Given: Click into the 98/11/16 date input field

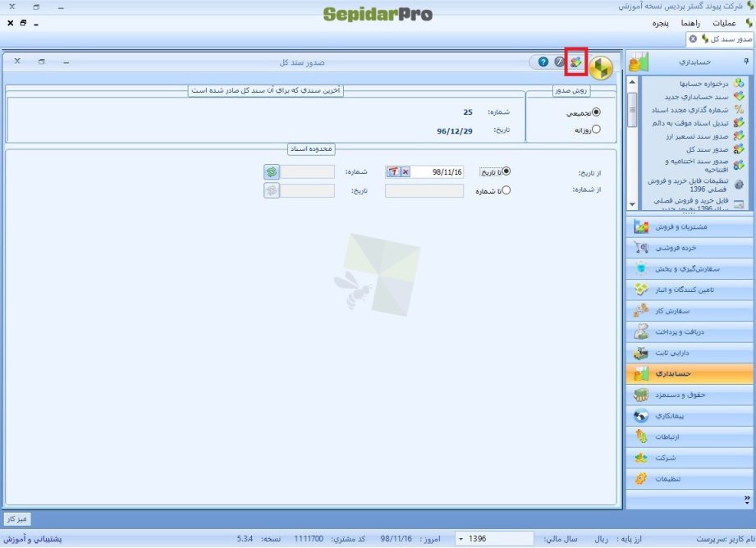Looking at the screenshot, I should click(424, 171).
